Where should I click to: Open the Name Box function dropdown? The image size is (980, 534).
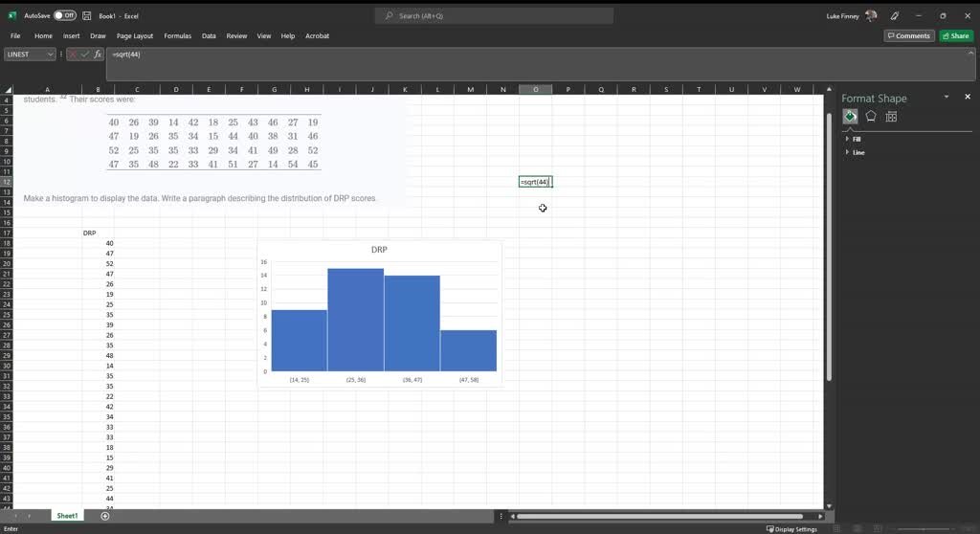51,55
